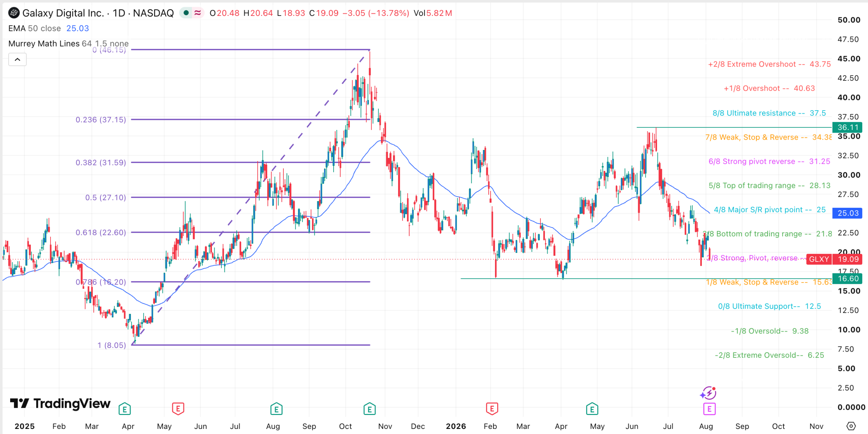868x434 pixels.
Task: Open the red May 2025 earnings marker
Action: [178, 409]
